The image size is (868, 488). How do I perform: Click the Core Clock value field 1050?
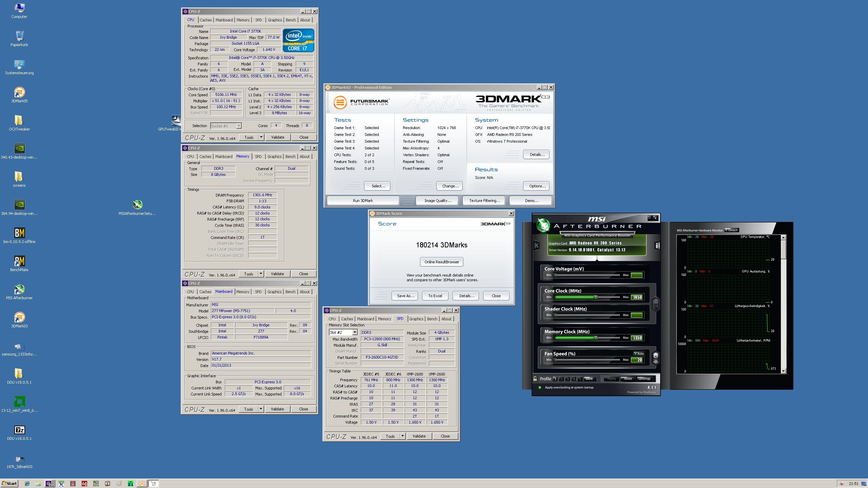coord(637,297)
